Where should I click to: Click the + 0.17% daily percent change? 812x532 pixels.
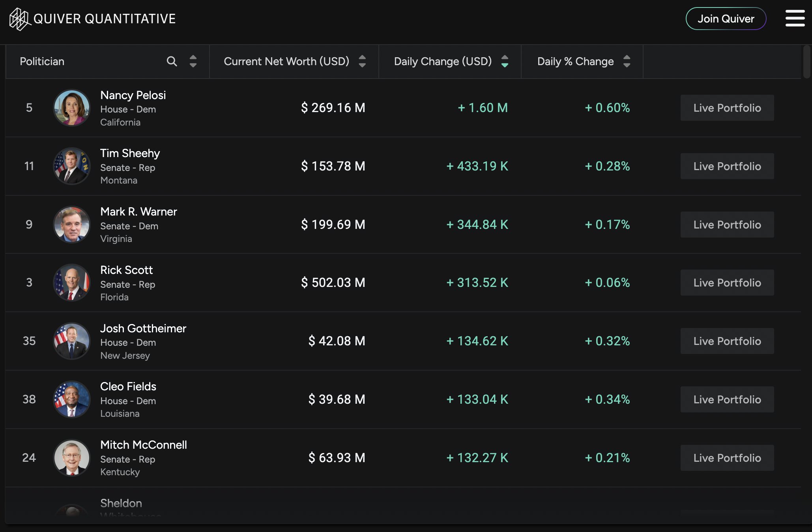tap(607, 225)
